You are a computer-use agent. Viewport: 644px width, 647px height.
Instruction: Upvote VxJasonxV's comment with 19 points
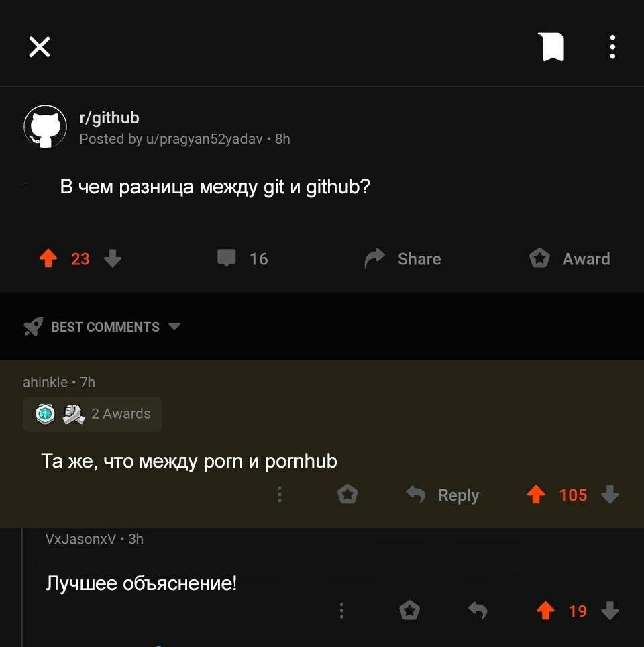(x=545, y=611)
